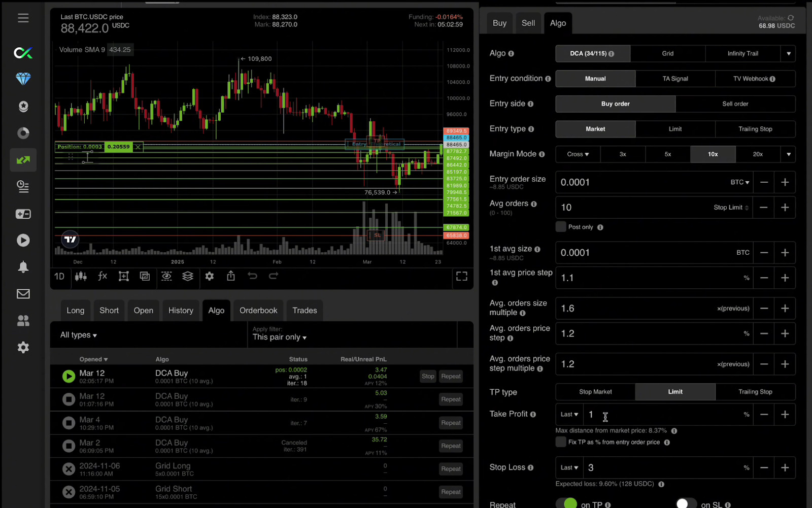
Task: Enable the Post only checkbox
Action: [561, 227]
